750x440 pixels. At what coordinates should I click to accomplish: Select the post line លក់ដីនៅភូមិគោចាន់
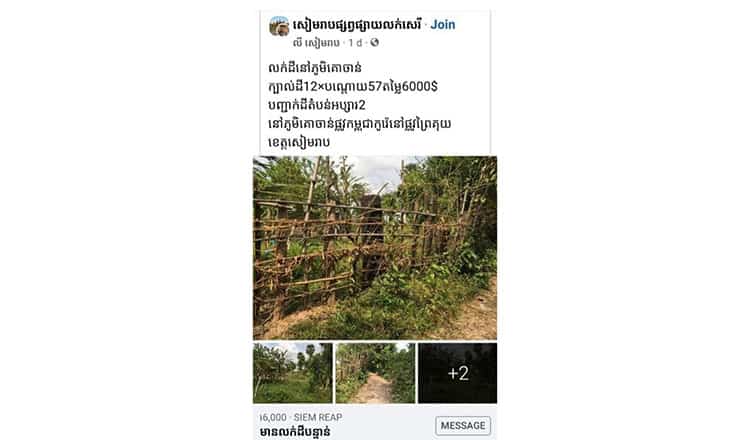(315, 68)
